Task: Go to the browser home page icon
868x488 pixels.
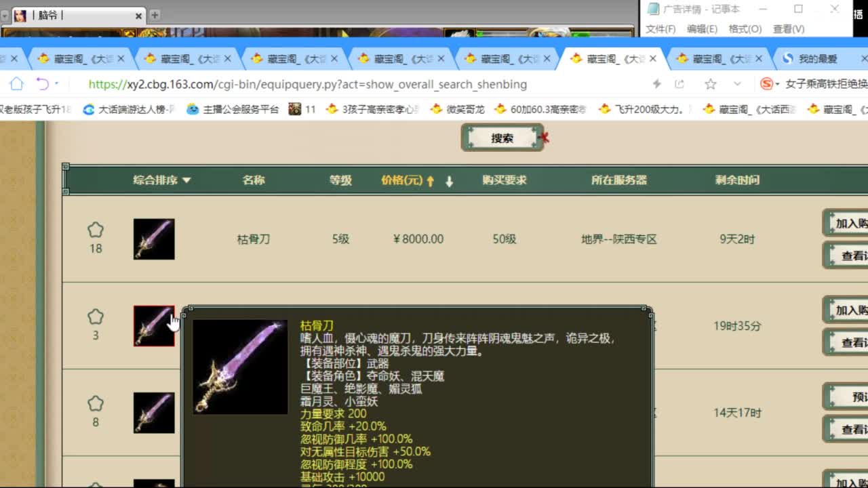Action: tap(16, 84)
